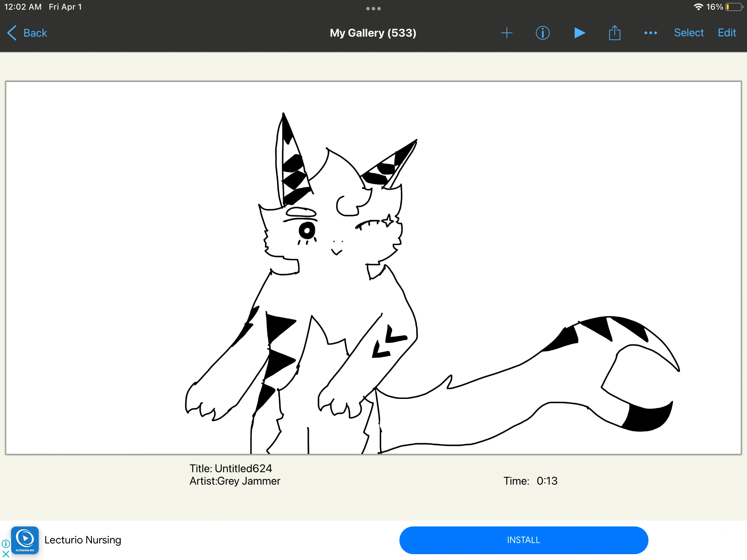Open the cat drawing canvas
The image size is (747, 560).
point(373,268)
